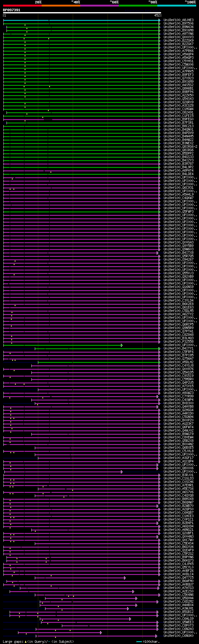Select the UniRef100_B3M787 label
Screen dimensions: 199x644
coord(178,164)
